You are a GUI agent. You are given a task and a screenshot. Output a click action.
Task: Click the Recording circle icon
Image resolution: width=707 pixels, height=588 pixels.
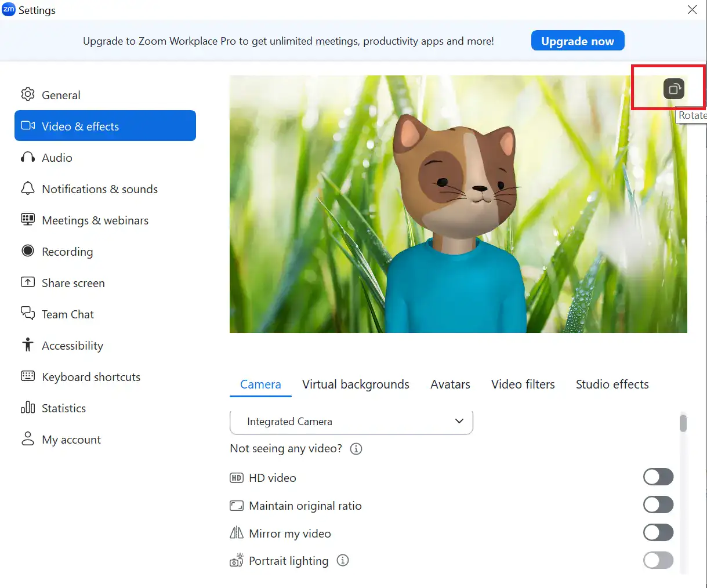28,251
